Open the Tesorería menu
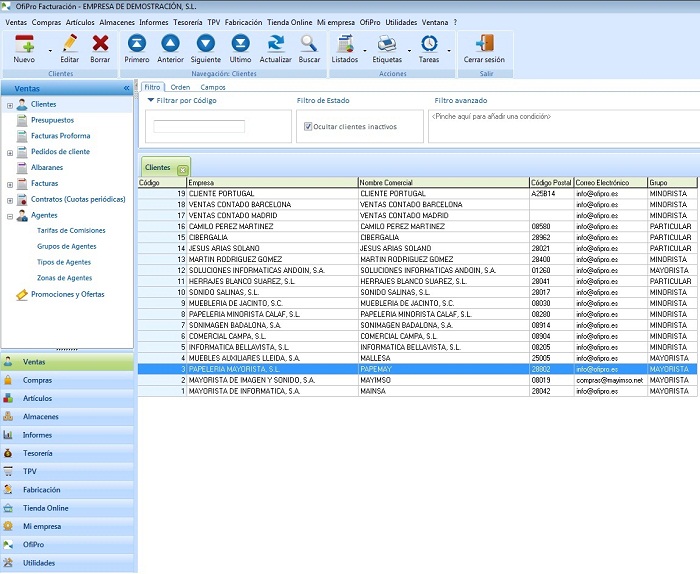This screenshot has width=700, height=574. click(187, 21)
